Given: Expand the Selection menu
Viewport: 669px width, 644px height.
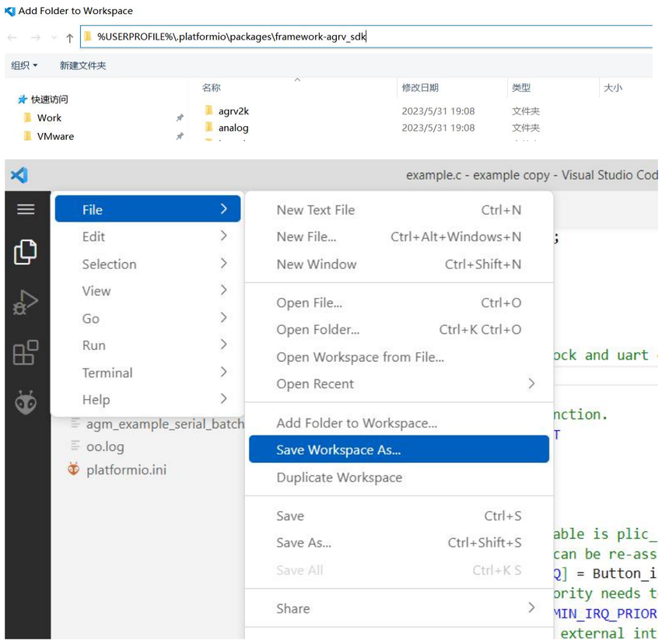Looking at the screenshot, I should 148,264.
